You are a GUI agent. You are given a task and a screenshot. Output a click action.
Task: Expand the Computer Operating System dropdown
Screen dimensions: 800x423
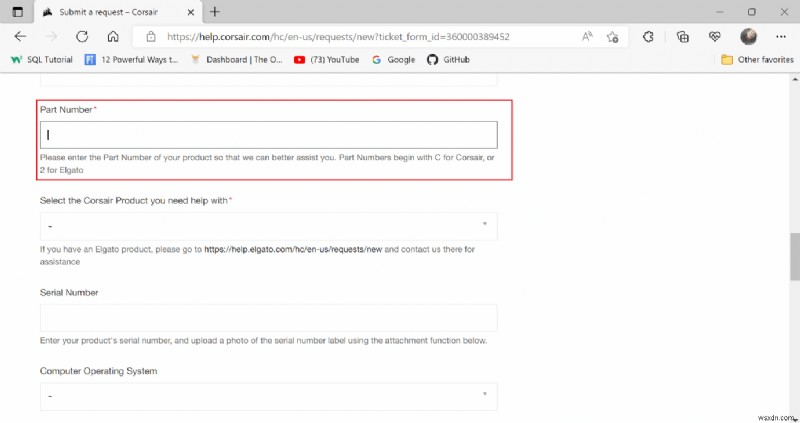tap(269, 396)
